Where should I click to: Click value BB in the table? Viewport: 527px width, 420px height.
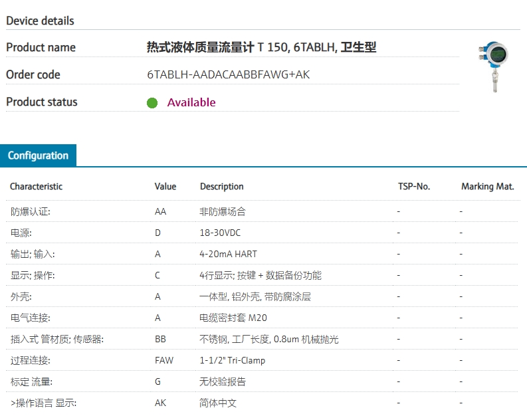pos(160,340)
